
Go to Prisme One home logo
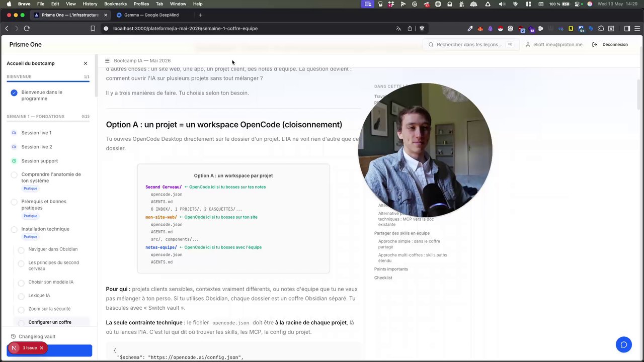coord(25,45)
